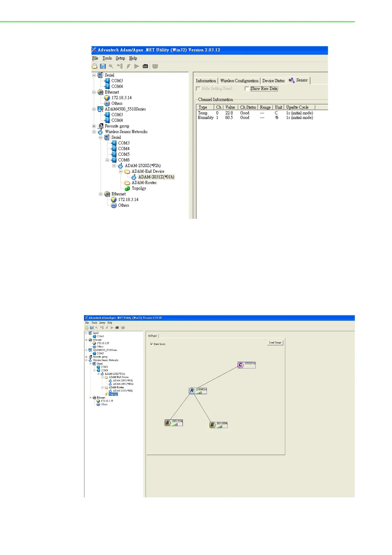Screen dimensions: 392x555
Task: Switch to the Device Status tab
Action: pos(273,81)
